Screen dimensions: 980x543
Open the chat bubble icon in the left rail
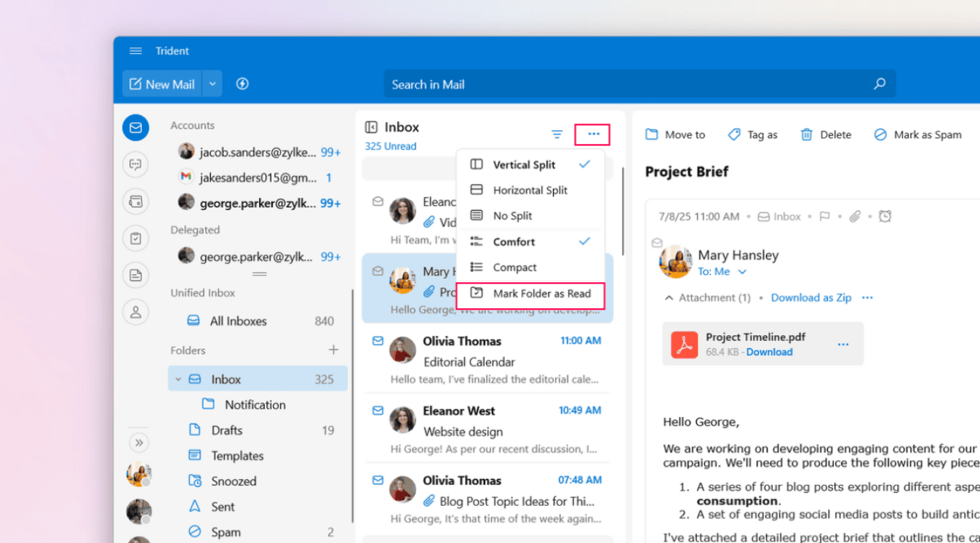tap(136, 164)
